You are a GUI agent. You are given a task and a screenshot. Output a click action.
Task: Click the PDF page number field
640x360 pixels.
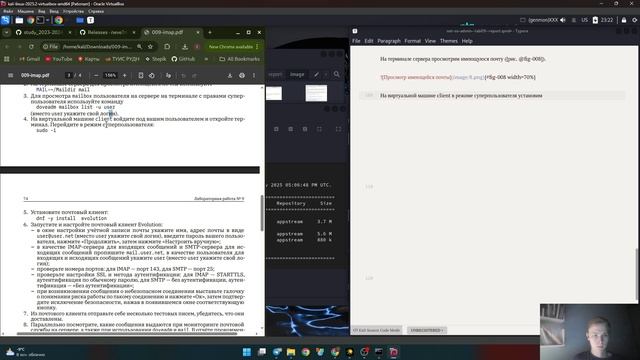(69, 75)
